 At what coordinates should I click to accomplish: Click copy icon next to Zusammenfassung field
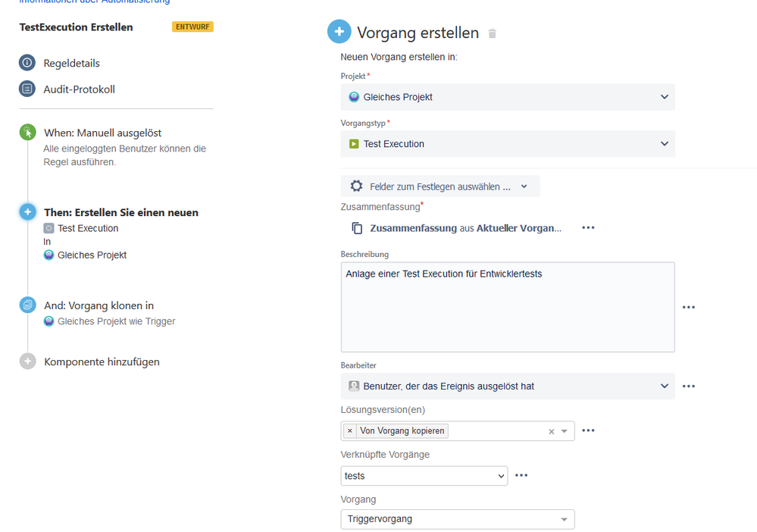coord(357,228)
